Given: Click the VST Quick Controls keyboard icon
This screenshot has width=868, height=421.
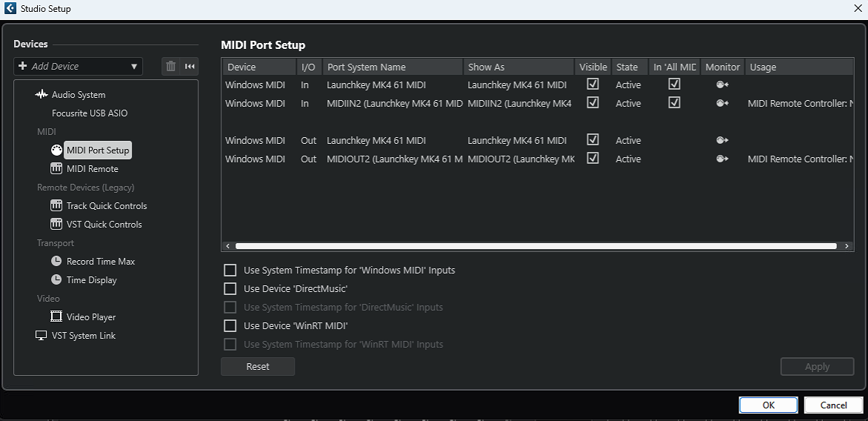Looking at the screenshot, I should click(56, 225).
